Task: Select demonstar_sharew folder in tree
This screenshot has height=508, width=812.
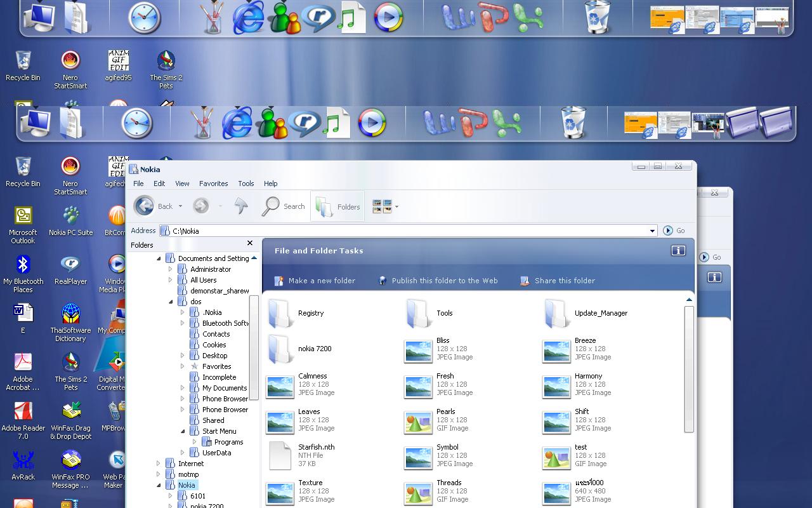Action: pyautogui.click(x=219, y=291)
